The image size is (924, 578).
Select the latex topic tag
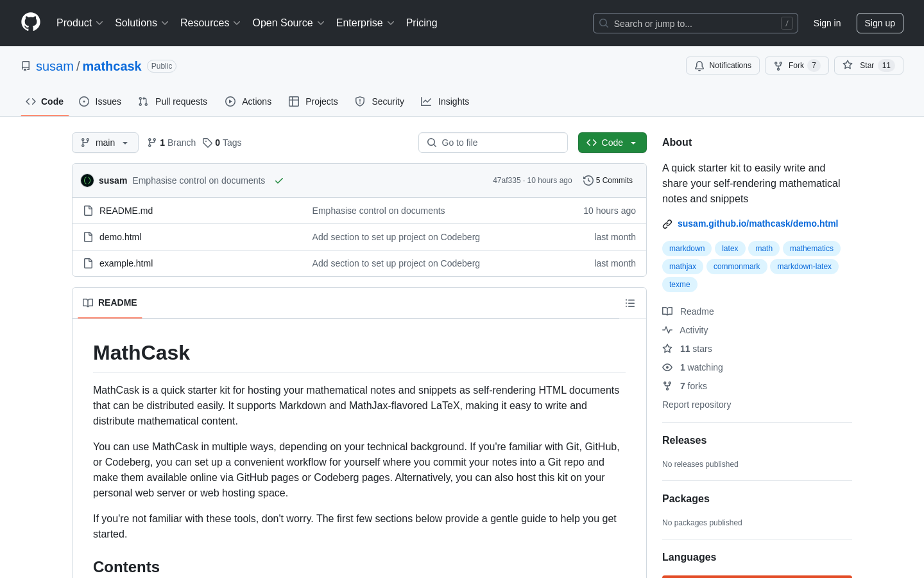click(x=730, y=249)
